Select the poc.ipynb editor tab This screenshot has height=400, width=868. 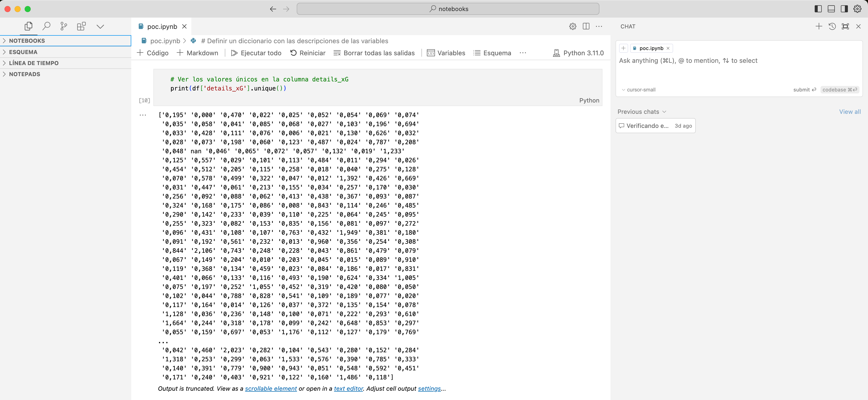tap(162, 26)
